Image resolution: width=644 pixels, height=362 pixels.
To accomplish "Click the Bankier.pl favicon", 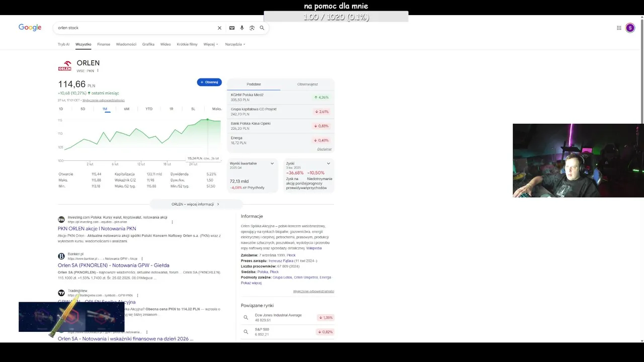I will [x=61, y=256].
